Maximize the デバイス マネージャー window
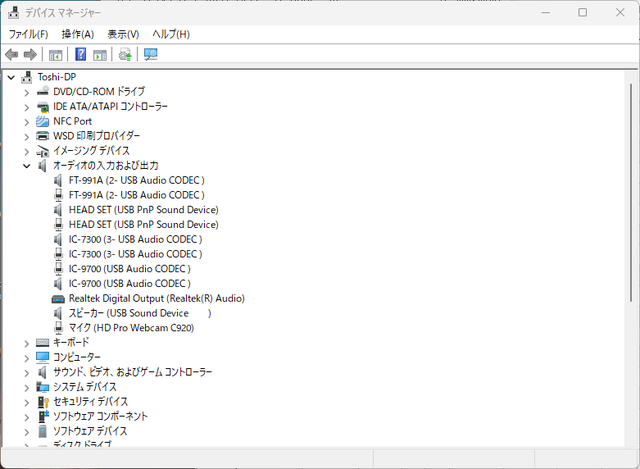Viewport: 640px width, 469px height. [x=583, y=13]
